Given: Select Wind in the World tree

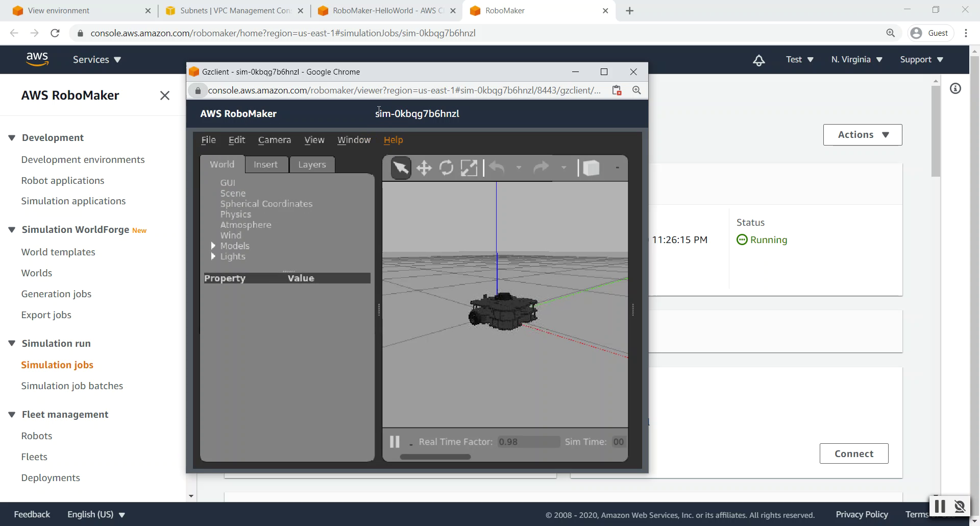Looking at the screenshot, I should pos(231,235).
